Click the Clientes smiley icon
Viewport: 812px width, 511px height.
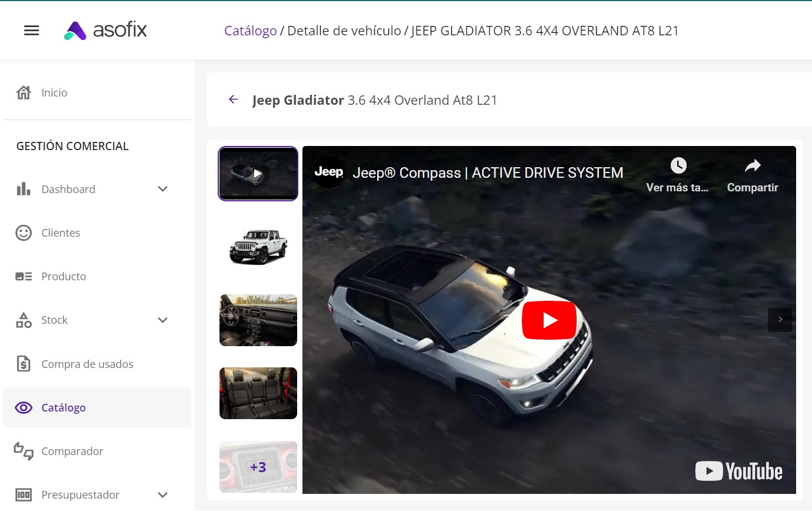point(24,233)
